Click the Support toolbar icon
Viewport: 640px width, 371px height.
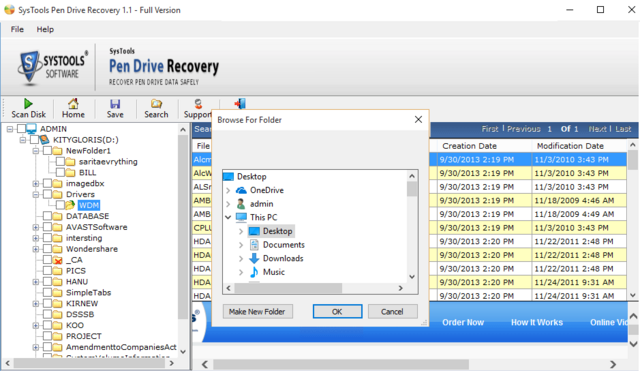[198, 104]
